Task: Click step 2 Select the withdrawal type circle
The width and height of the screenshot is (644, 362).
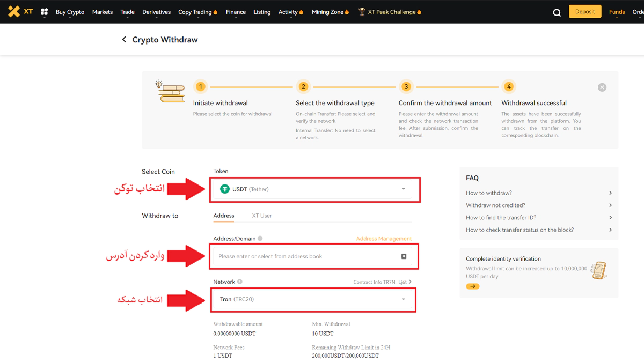Action: [303, 86]
